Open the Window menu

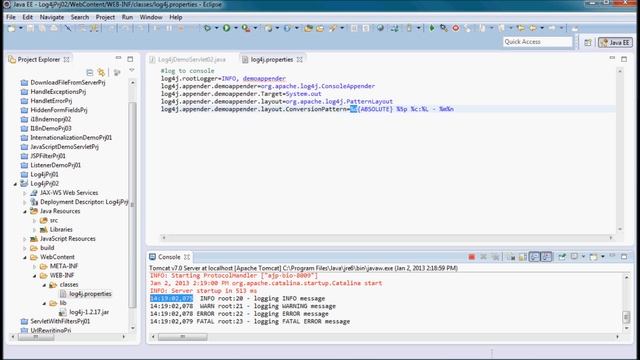(x=151, y=17)
